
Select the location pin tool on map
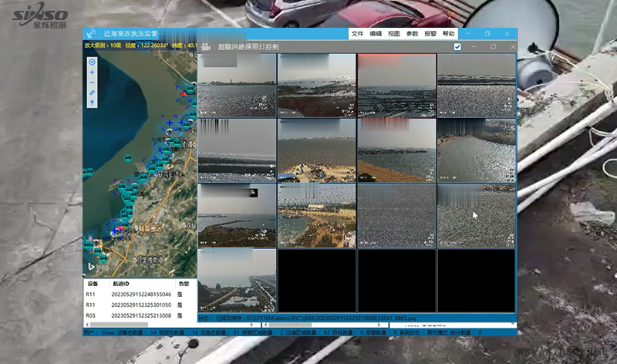point(93,103)
